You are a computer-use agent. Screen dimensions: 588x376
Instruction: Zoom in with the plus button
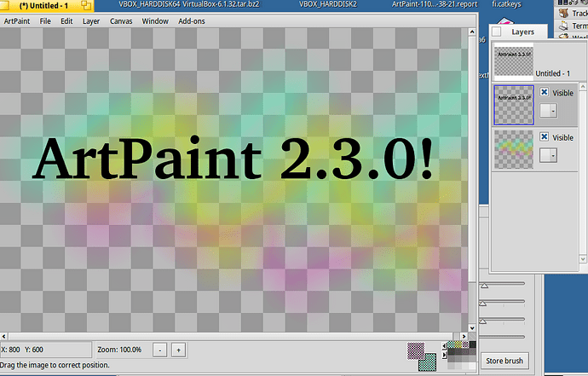178,350
